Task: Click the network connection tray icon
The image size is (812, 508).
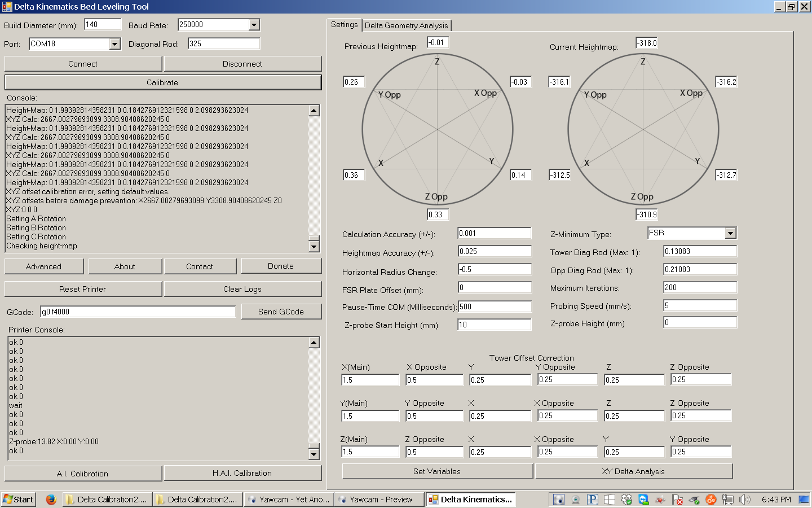Action: click(x=728, y=500)
